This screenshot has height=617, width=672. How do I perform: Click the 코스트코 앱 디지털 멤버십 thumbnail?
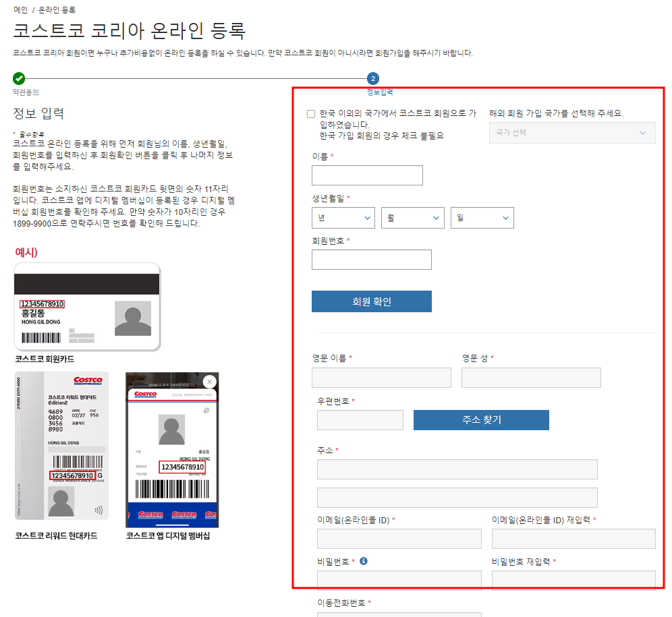[172, 450]
